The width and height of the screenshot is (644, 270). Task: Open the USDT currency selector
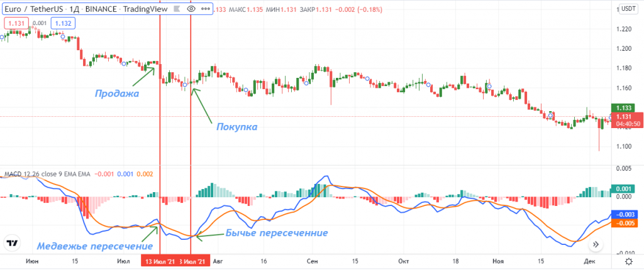pos(628,8)
